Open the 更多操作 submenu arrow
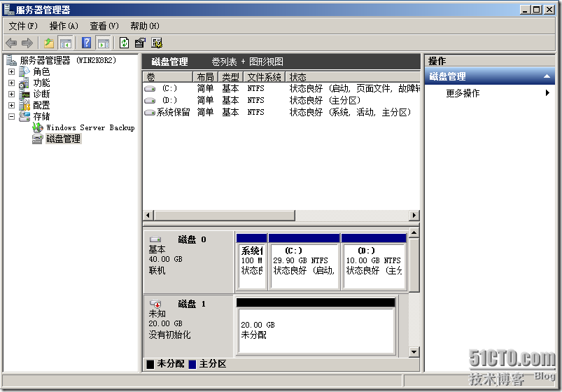This screenshot has width=562, height=392. (x=547, y=93)
